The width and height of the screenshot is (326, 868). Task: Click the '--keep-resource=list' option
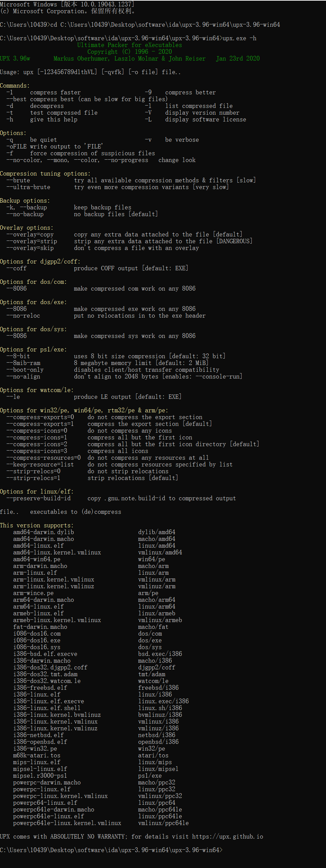(x=40, y=464)
